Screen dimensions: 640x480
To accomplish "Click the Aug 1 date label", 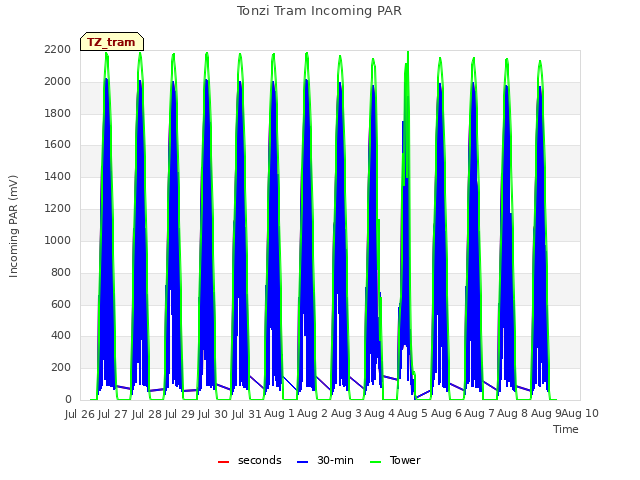I will (279, 414).
